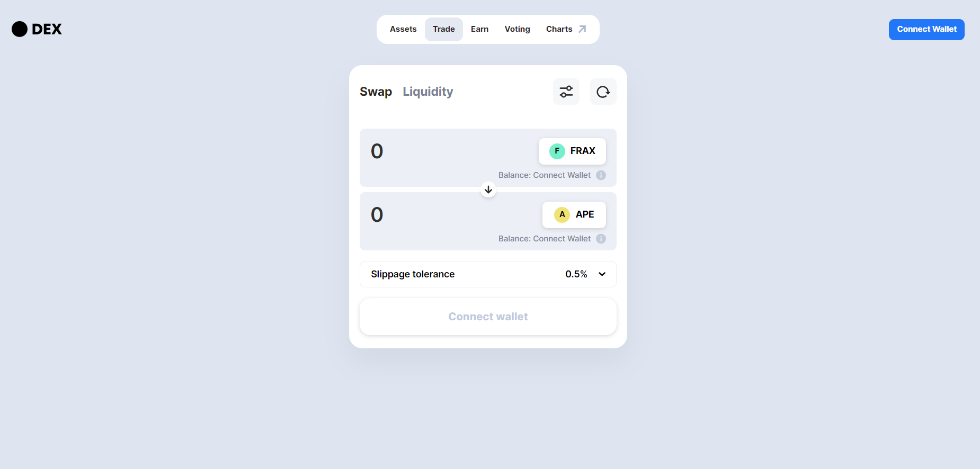
Task: Click the swap direction arrow between tokens
Action: 488,190
